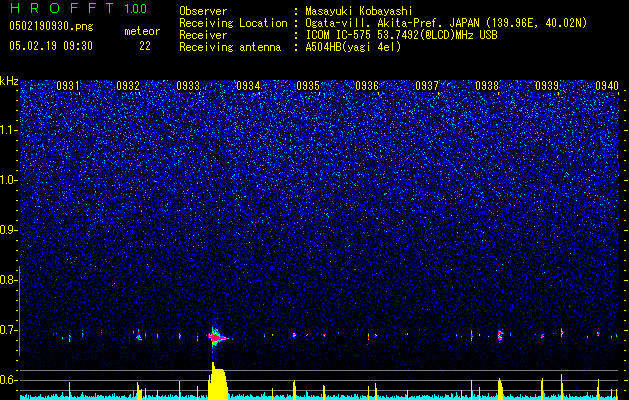Click the tall yellow intensity peak after 0933
This screenshot has width=629, height=400.
218,381
